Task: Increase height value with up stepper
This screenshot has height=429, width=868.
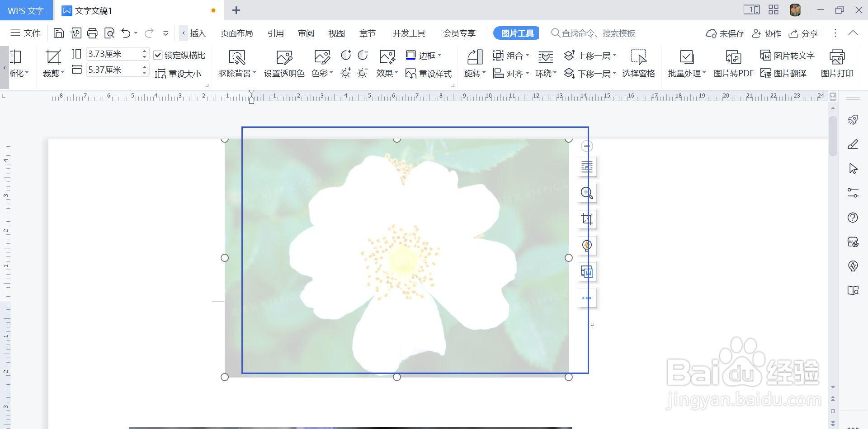Action: [x=145, y=51]
